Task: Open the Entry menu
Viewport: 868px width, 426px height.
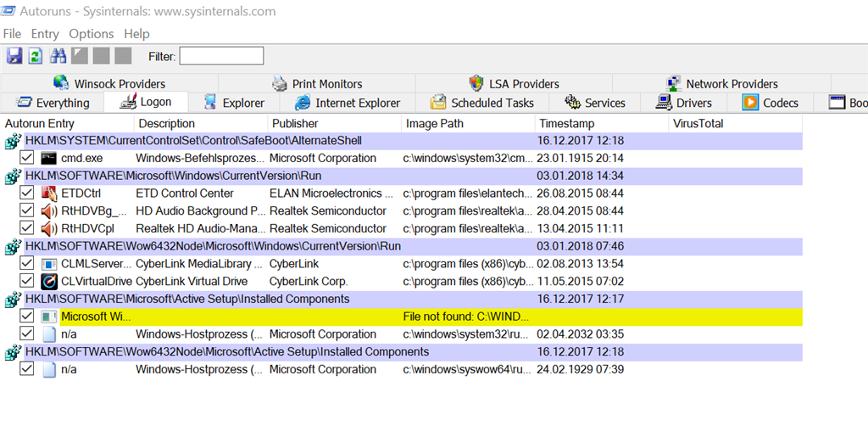Action: [x=45, y=34]
